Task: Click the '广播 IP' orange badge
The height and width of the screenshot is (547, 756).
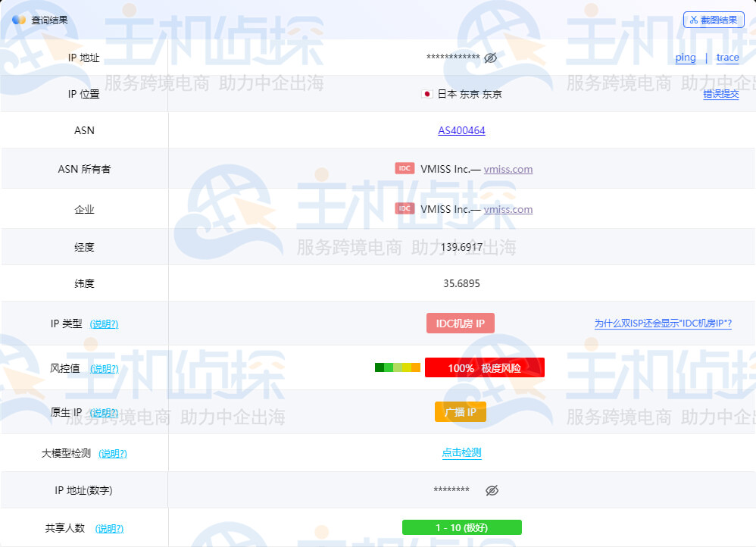Action: coord(460,411)
